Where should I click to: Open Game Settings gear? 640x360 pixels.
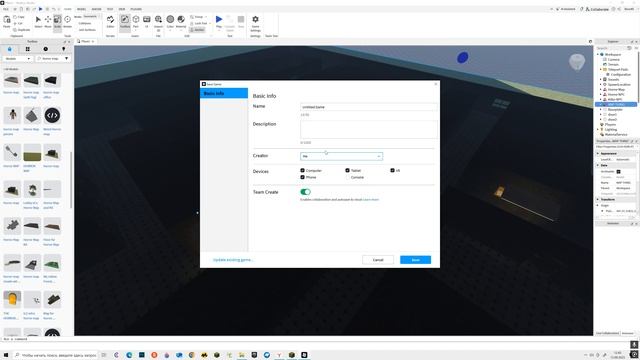(x=256, y=23)
